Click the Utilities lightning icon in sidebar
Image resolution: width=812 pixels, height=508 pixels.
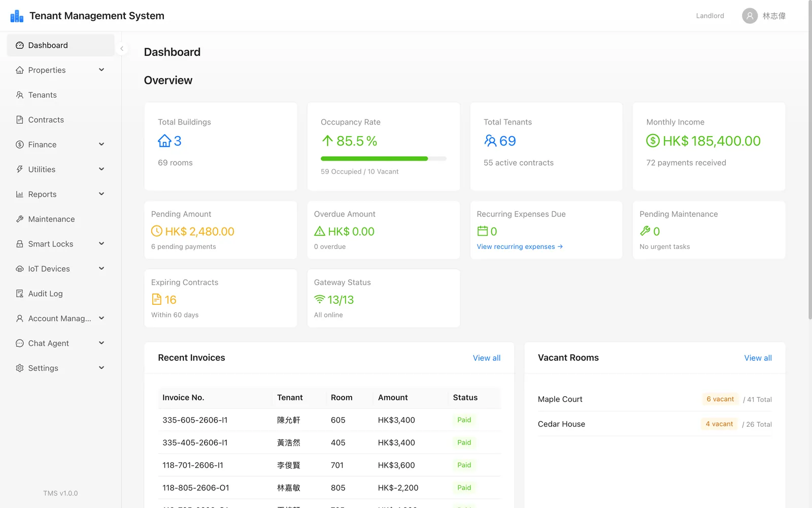(20, 169)
